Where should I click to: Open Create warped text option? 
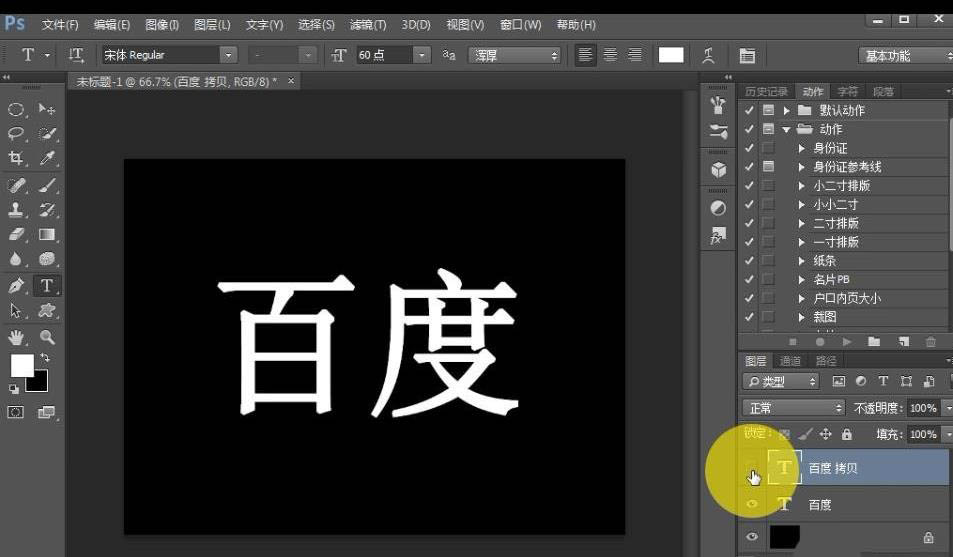708,55
